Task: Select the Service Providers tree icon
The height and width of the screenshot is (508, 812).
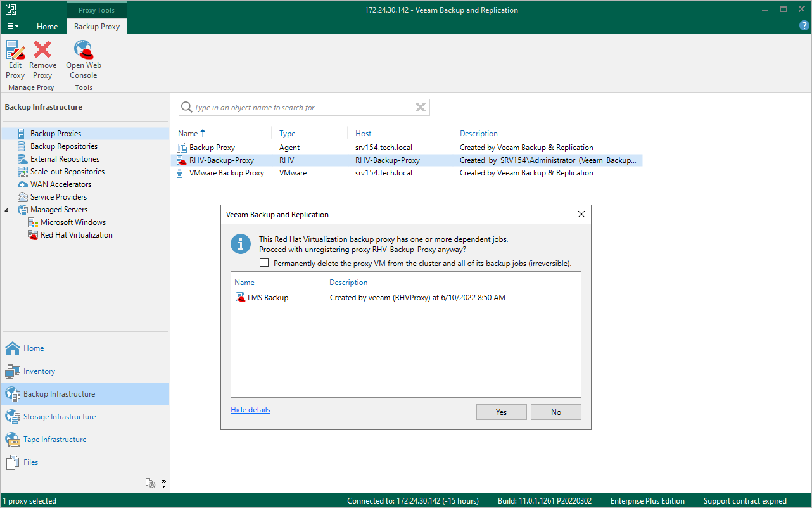Action: 22,197
